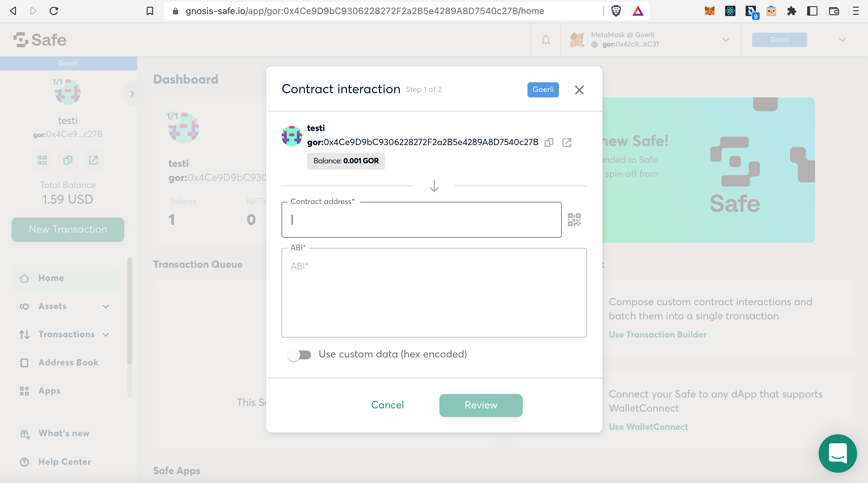This screenshot has height=483, width=868.
Task: Reload the page
Action: coord(54,11)
